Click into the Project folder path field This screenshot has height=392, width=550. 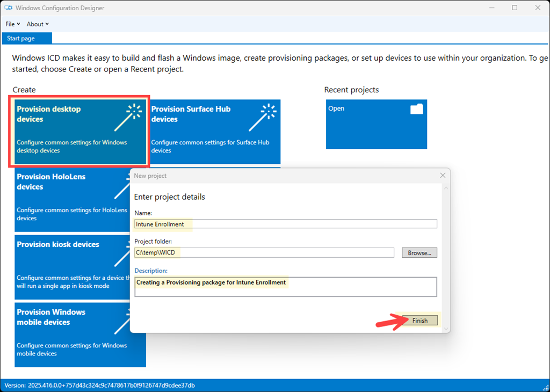264,252
